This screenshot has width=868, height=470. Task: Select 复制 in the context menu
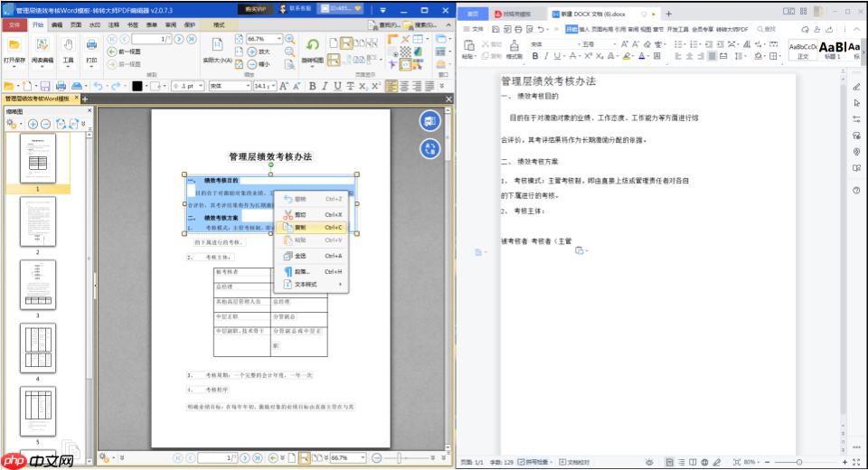[313, 228]
